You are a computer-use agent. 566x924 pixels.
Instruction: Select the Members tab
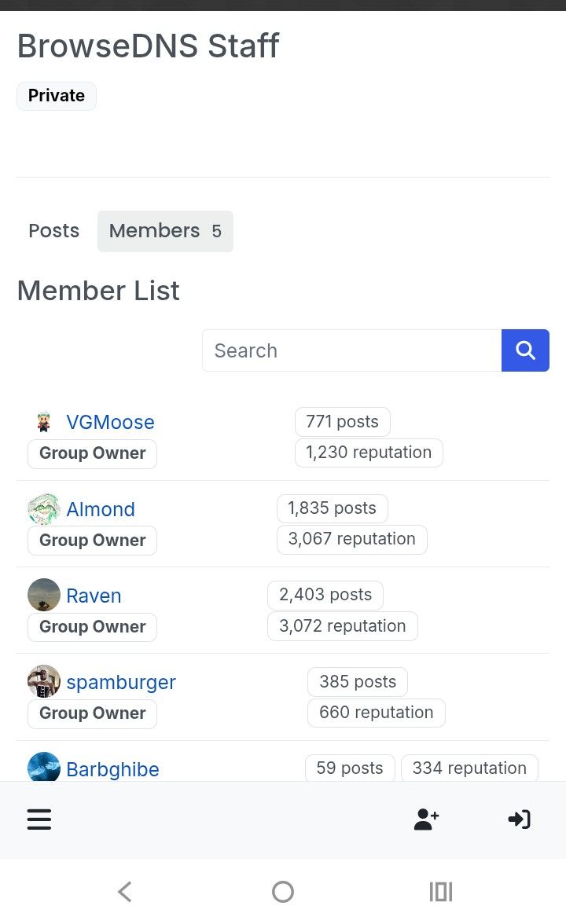tap(165, 231)
